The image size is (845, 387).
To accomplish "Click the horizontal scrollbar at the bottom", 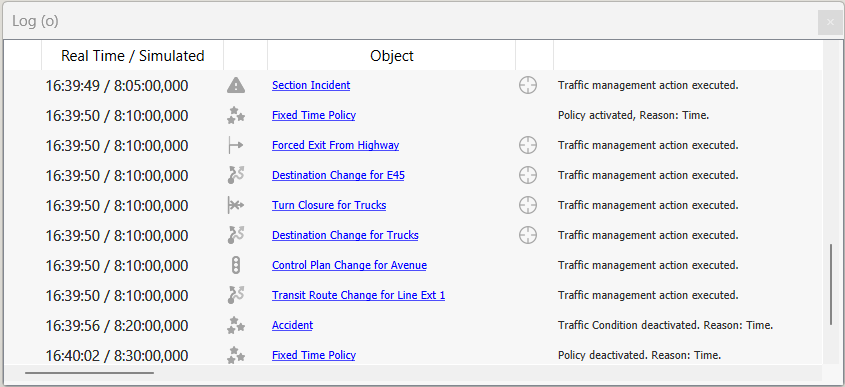I will pyautogui.click(x=89, y=372).
